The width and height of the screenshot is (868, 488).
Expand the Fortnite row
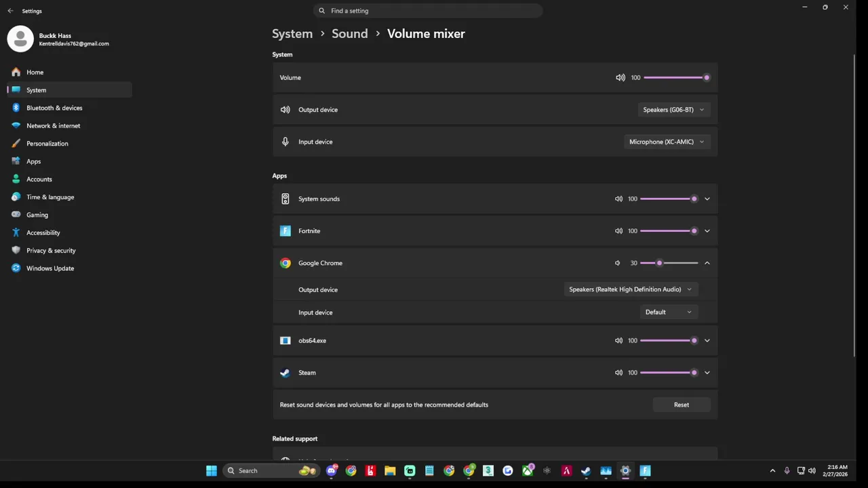click(707, 230)
